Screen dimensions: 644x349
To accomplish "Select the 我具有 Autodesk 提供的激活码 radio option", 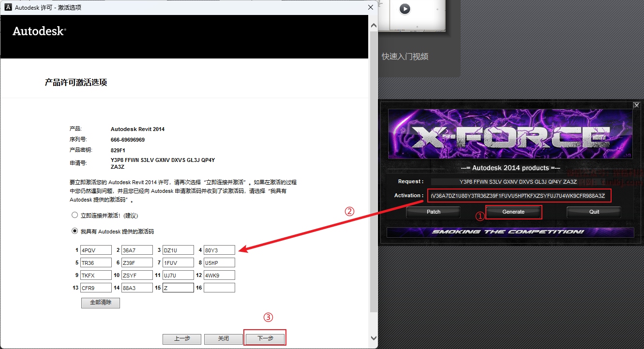I will coord(75,231).
